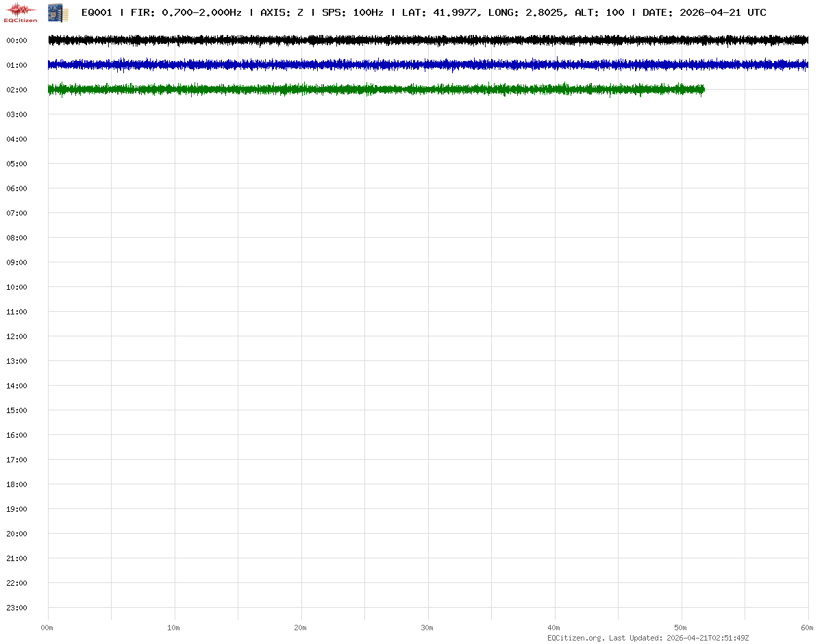Click the EQCitizen red seismic logo
822x644 pixels.
click(21, 12)
